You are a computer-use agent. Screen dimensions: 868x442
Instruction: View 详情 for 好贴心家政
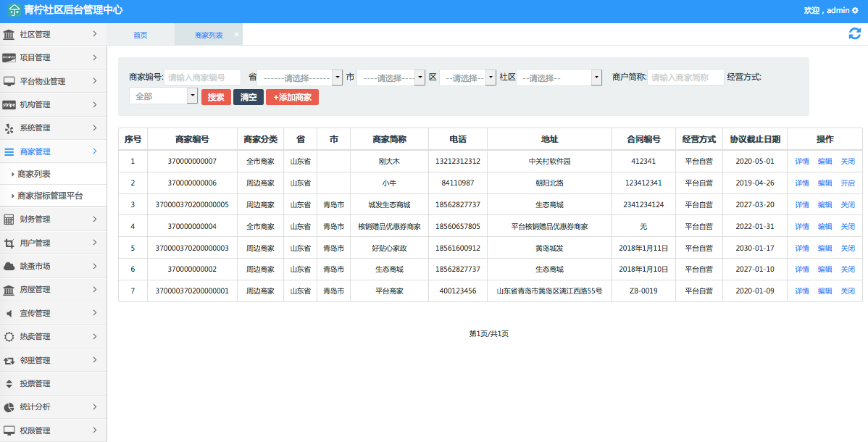(802, 248)
